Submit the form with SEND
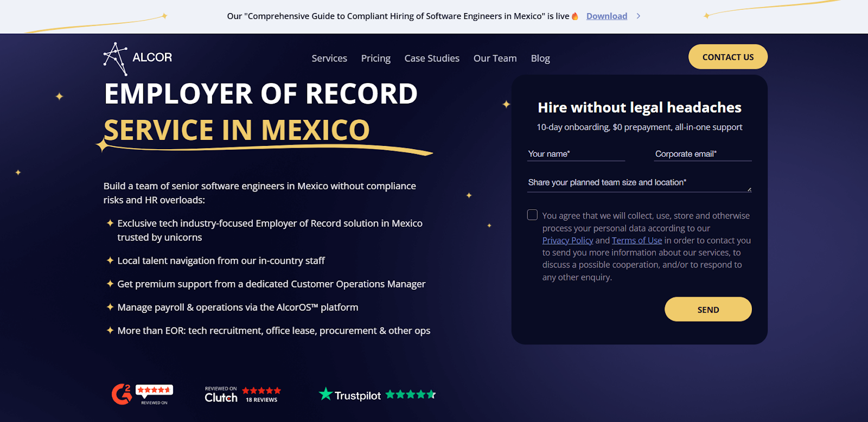Screen dimensions: 868x422 [x=708, y=309]
